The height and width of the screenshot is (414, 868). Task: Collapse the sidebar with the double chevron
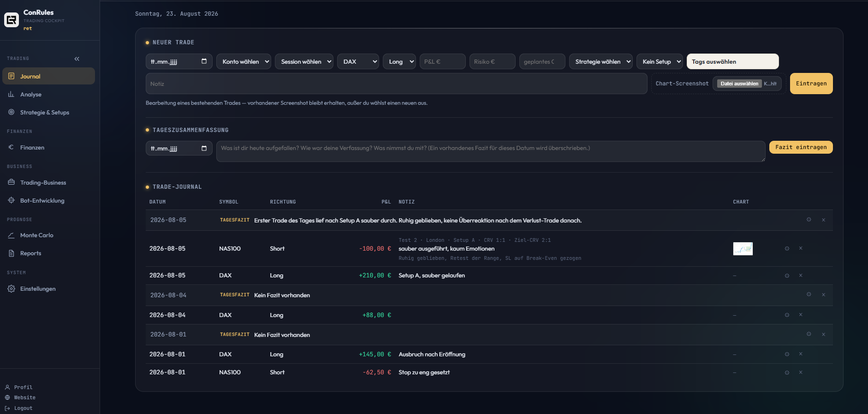pyautogui.click(x=77, y=59)
